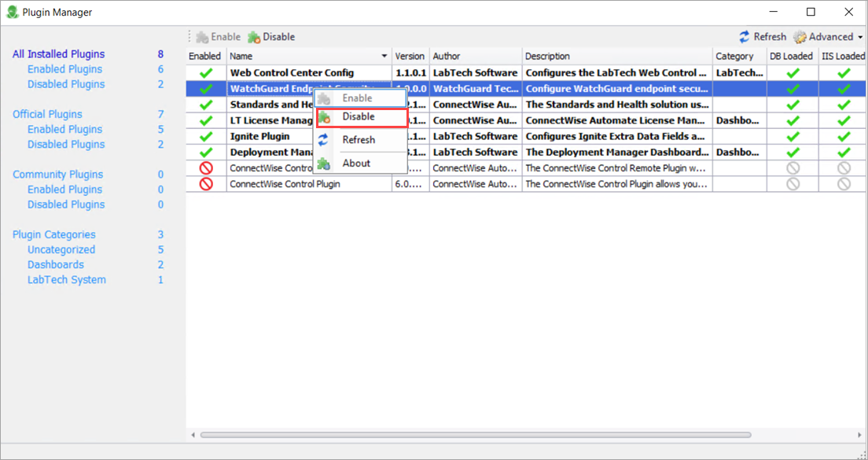Toggle the IIS Loaded check for Standards and Health
The width and height of the screenshot is (868, 460).
(x=844, y=104)
